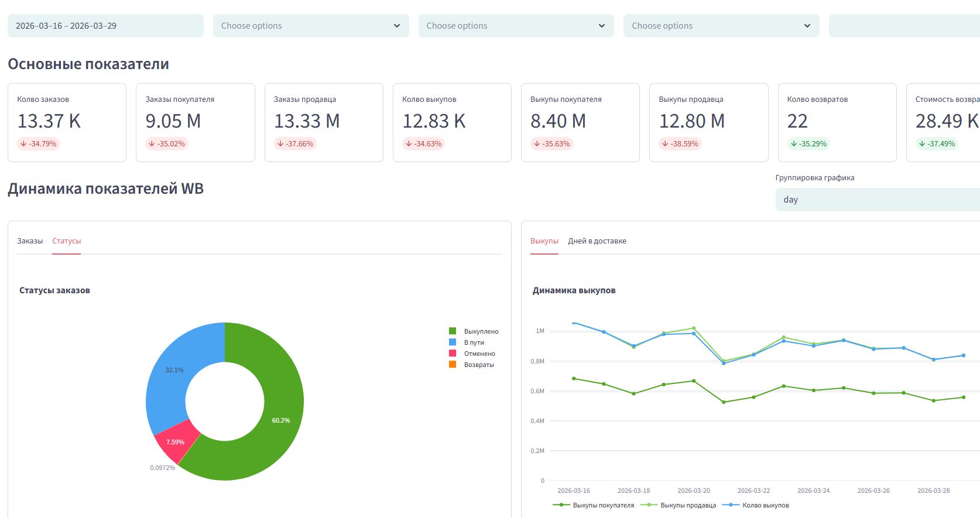Click the Выкупы покупателя value 8.40 M
980x518 pixels.
click(558, 121)
